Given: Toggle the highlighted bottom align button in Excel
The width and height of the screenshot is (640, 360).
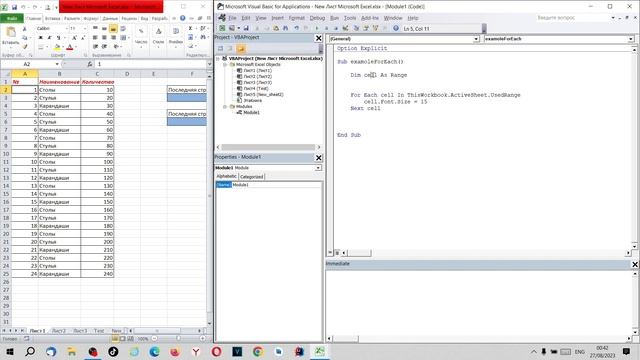Looking at the screenshot, I should click(113, 29).
